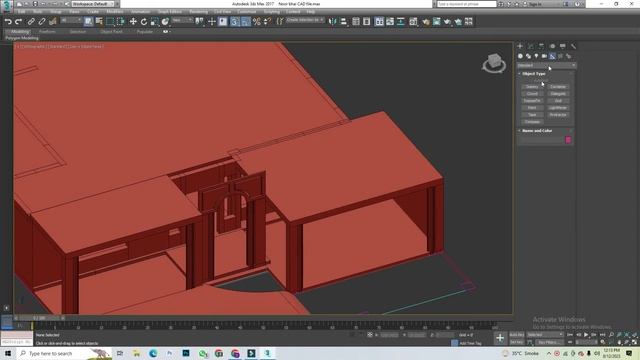The height and width of the screenshot is (360, 640).
Task: Click Sign In in title bar
Action: coord(535,4)
